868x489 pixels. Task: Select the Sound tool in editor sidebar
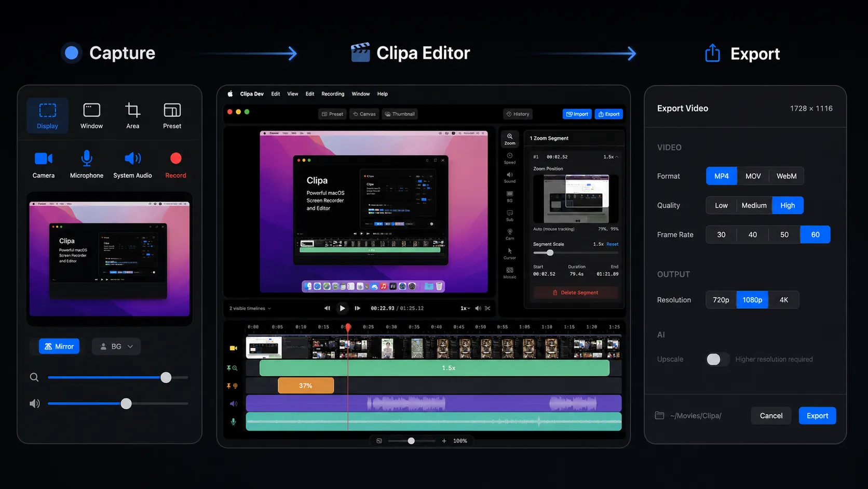510,177
